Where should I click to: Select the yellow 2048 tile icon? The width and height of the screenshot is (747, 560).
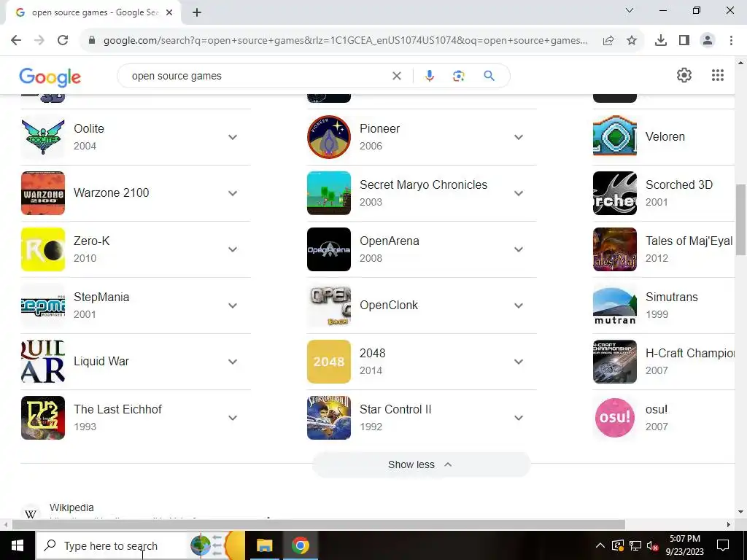(329, 362)
